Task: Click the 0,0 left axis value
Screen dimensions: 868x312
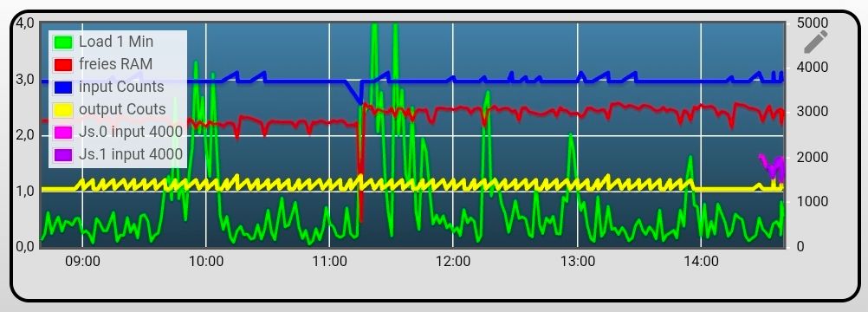Action: click(x=25, y=247)
